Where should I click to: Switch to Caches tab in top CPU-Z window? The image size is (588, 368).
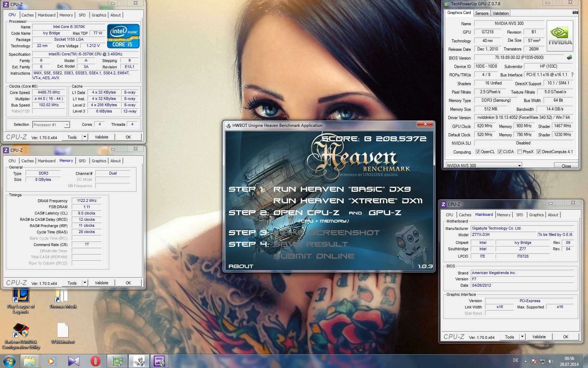27,15
